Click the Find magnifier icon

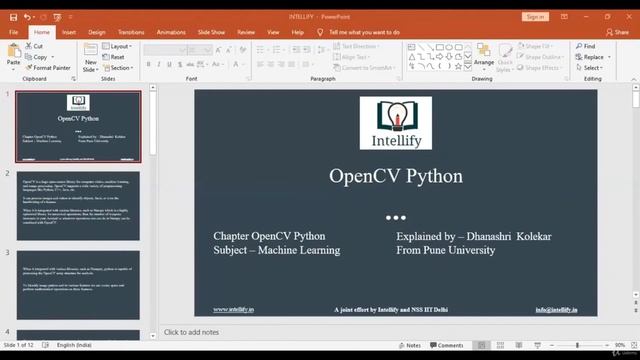point(579,46)
